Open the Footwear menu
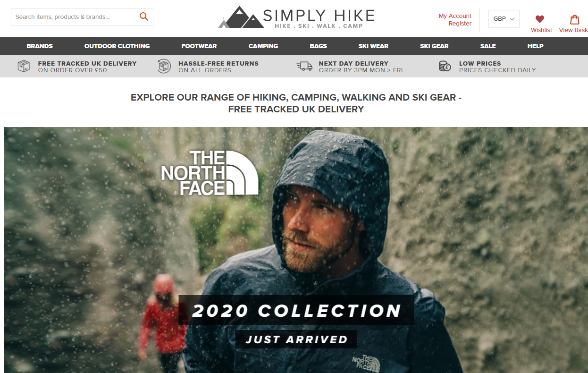Viewport: 588px width, 373px height. click(x=199, y=46)
